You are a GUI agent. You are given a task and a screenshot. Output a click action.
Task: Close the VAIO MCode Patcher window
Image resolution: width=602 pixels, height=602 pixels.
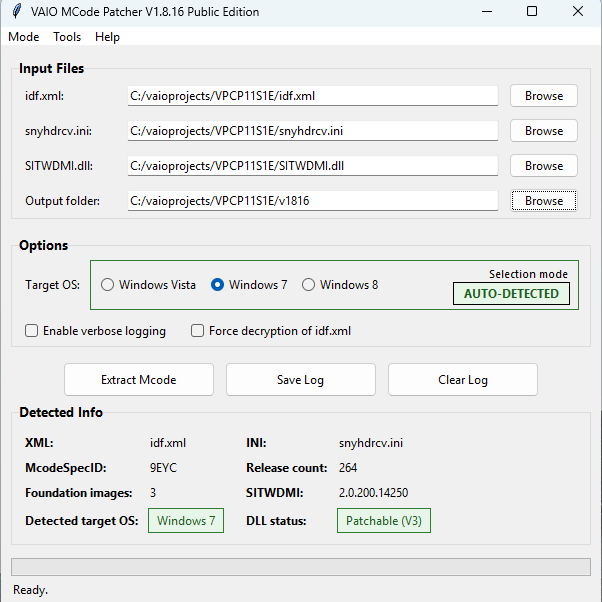point(578,12)
